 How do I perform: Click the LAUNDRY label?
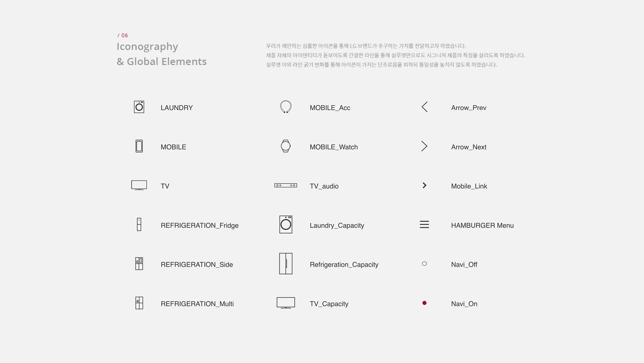pos(177,108)
